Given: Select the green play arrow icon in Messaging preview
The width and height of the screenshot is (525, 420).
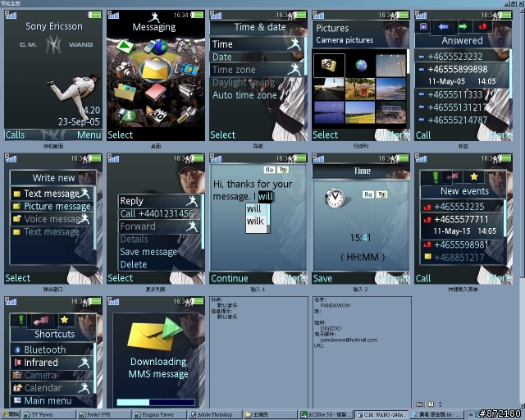Looking at the screenshot, I should [x=125, y=46].
